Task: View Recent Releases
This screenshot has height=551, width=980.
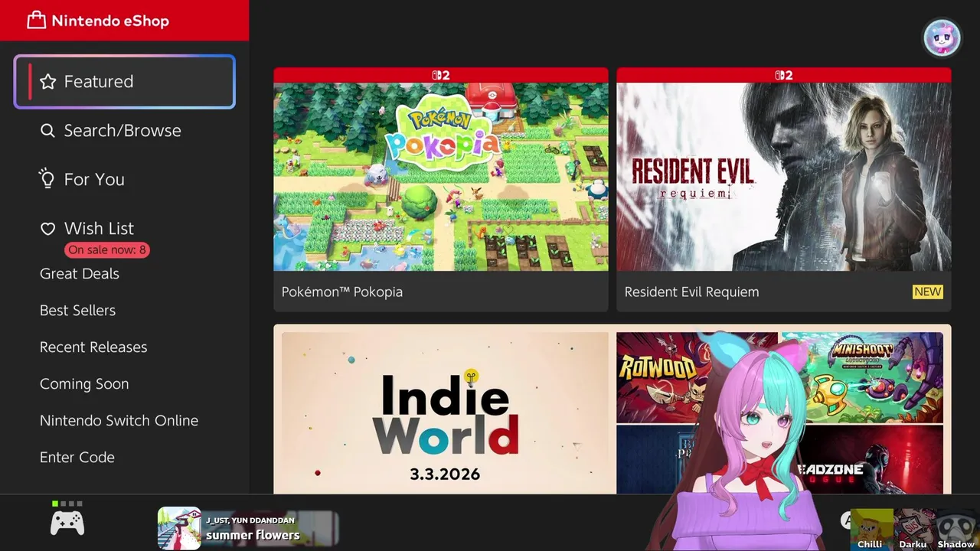Action: click(x=93, y=347)
